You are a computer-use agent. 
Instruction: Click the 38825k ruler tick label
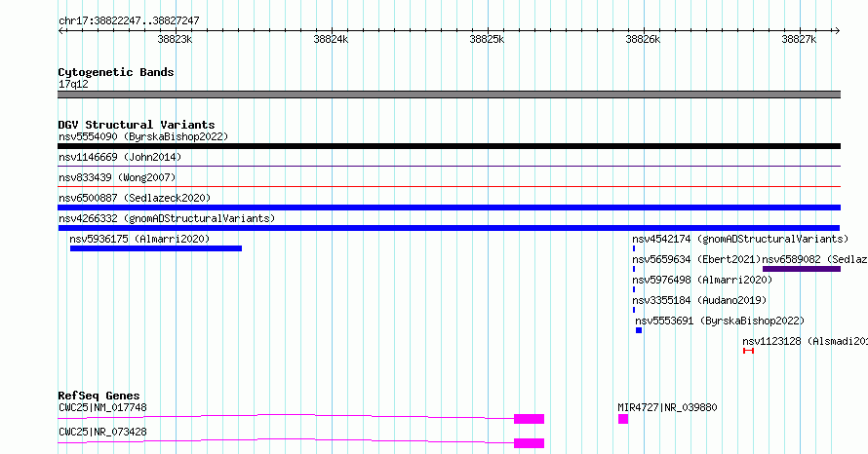(487, 39)
